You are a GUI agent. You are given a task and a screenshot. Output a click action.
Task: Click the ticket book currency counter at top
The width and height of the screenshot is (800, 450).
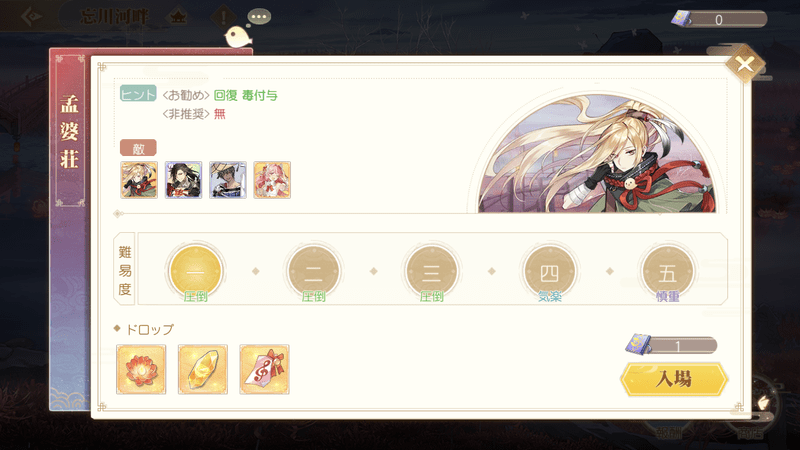pos(718,19)
